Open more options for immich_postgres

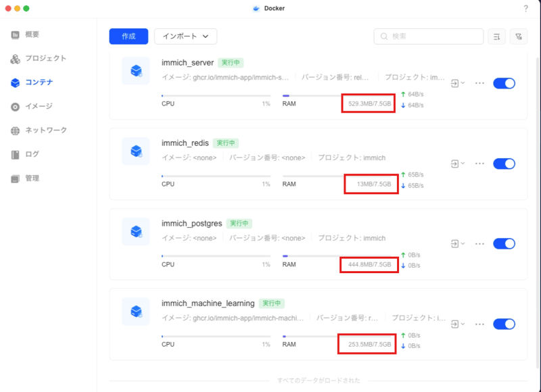click(479, 244)
